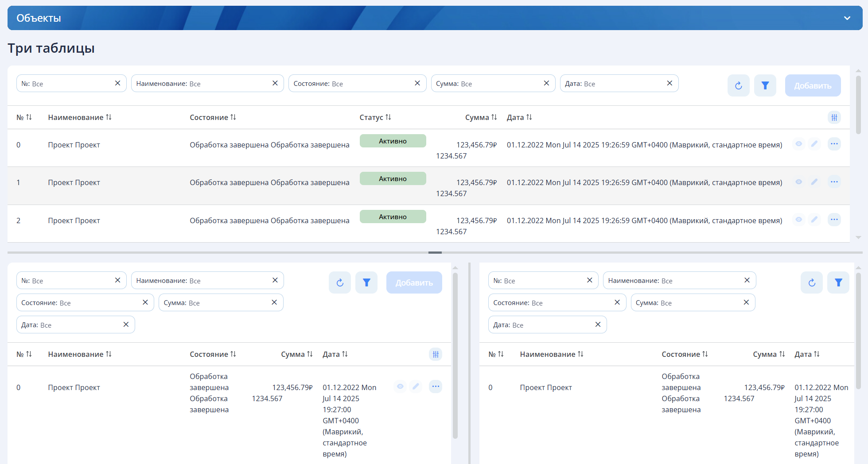Open №: Все filter field in top table

click(71, 83)
